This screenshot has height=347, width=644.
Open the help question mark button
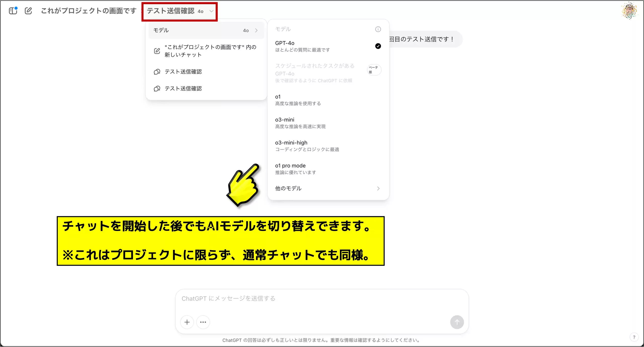coord(634,337)
